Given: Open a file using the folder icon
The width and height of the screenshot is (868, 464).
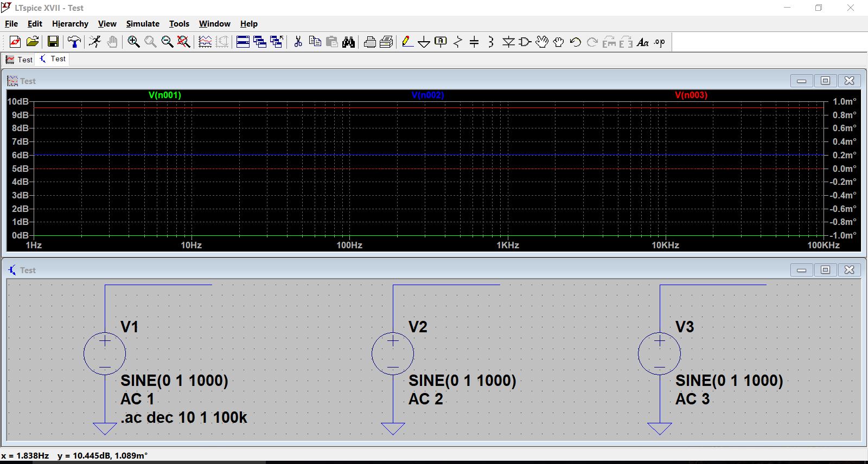Looking at the screenshot, I should coord(33,42).
